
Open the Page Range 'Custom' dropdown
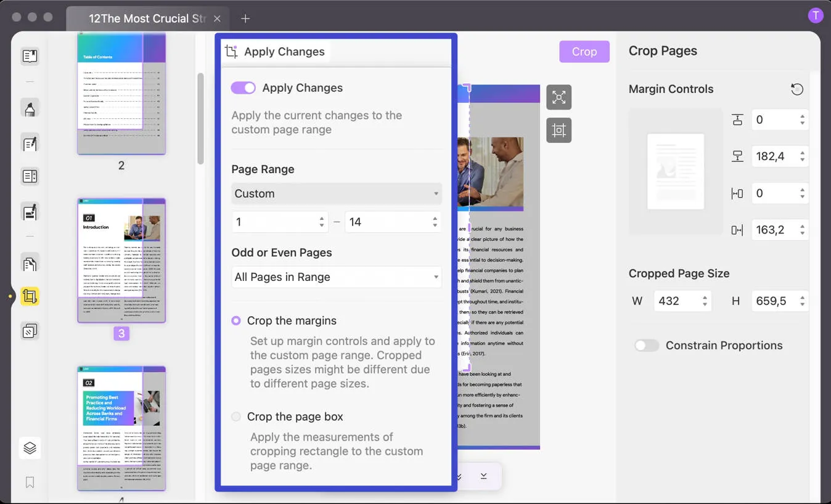[337, 193]
